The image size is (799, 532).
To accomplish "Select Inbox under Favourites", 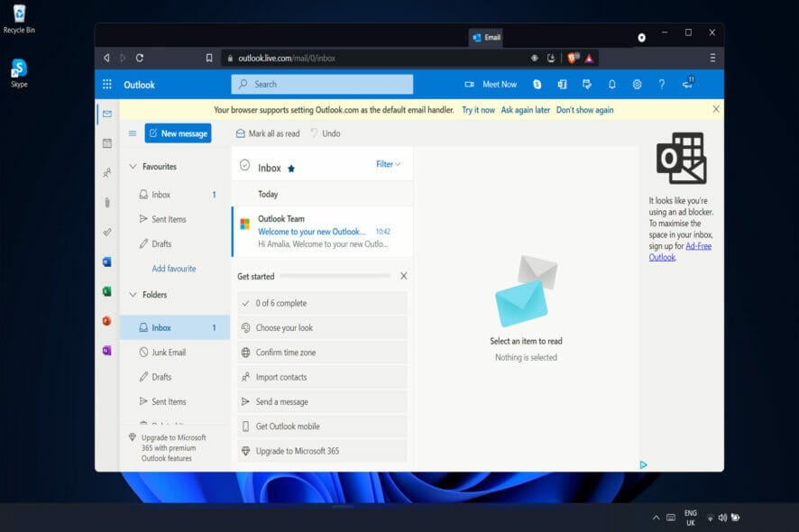I will click(x=175, y=195).
